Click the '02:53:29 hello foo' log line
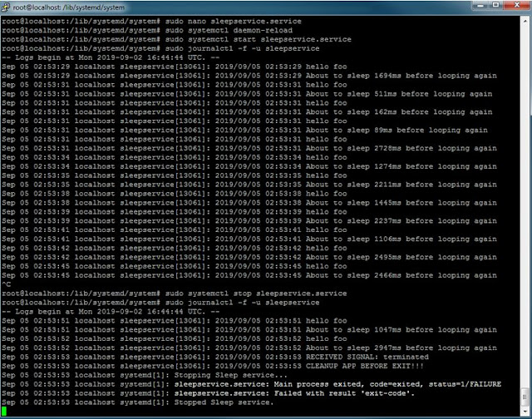Image resolution: width=532 pixels, height=419 pixels. click(175, 67)
